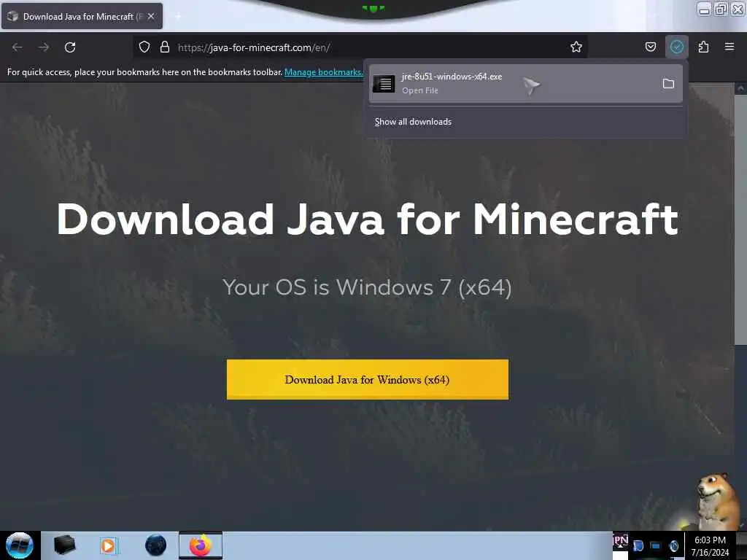This screenshot has height=560, width=747.
Task: View site security via the padlock icon
Action: [x=165, y=47]
